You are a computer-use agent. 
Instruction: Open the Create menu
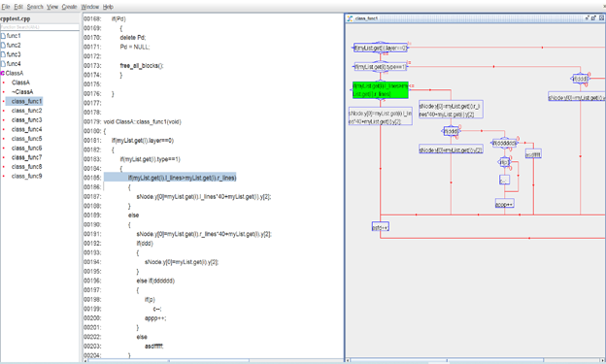pyautogui.click(x=70, y=7)
